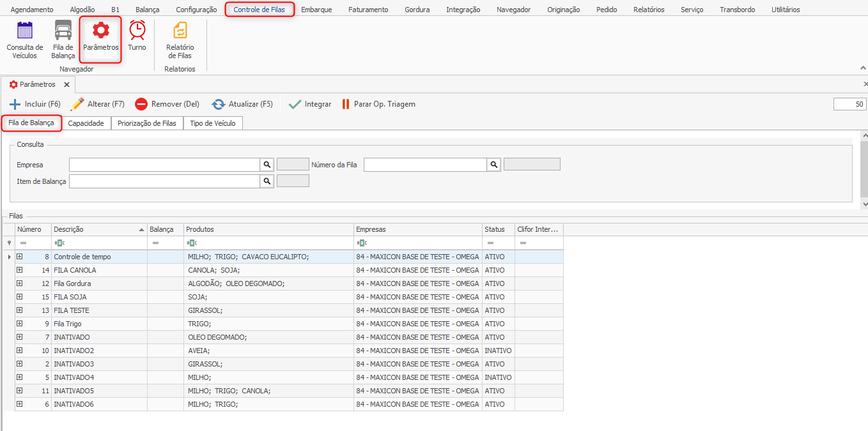Sort by Produtos column header
This screenshot has height=431, width=868.
click(x=269, y=229)
